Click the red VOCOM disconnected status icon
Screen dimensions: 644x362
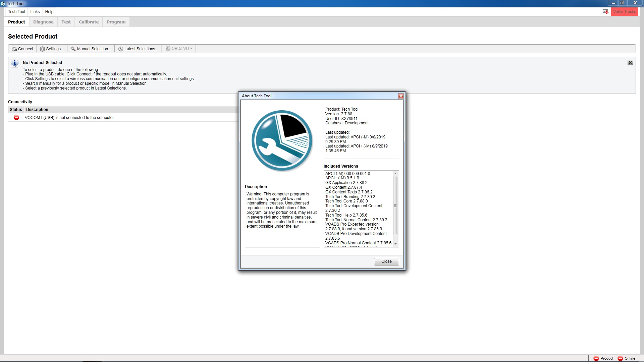tap(16, 118)
